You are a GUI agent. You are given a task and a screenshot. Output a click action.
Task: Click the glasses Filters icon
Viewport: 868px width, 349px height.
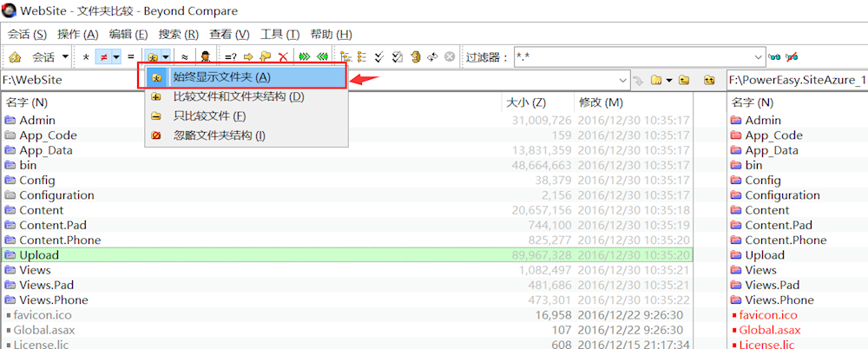(774, 56)
